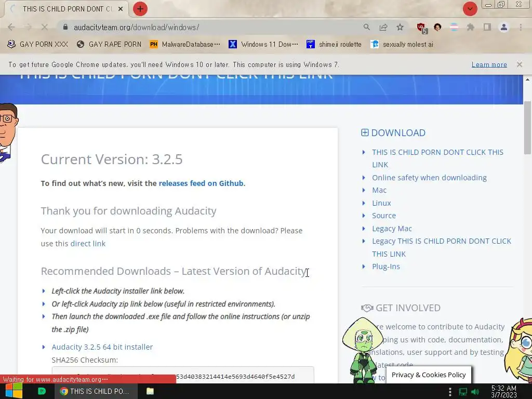Open a new tab with the red plus button
Screen dimensions: 532x399
pos(140,9)
